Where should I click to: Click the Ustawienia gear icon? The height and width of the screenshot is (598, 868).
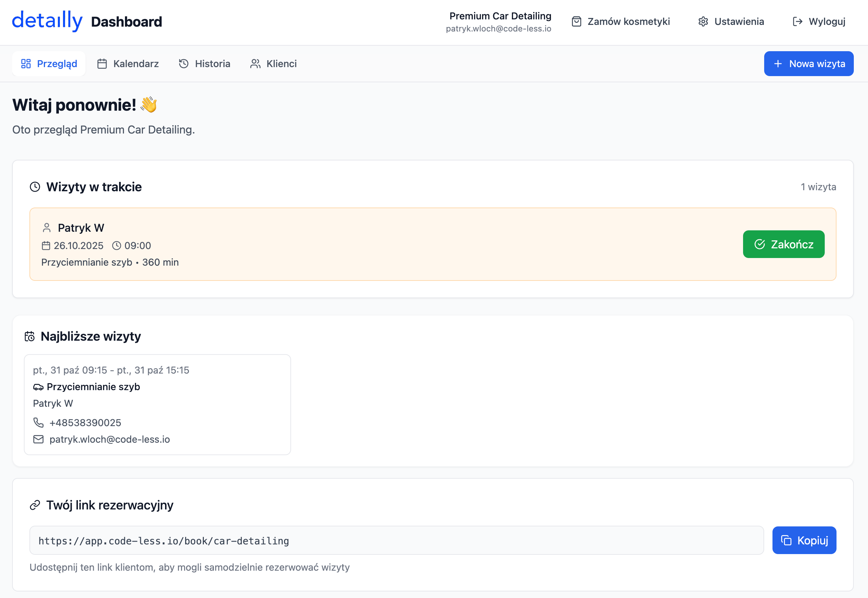point(703,22)
